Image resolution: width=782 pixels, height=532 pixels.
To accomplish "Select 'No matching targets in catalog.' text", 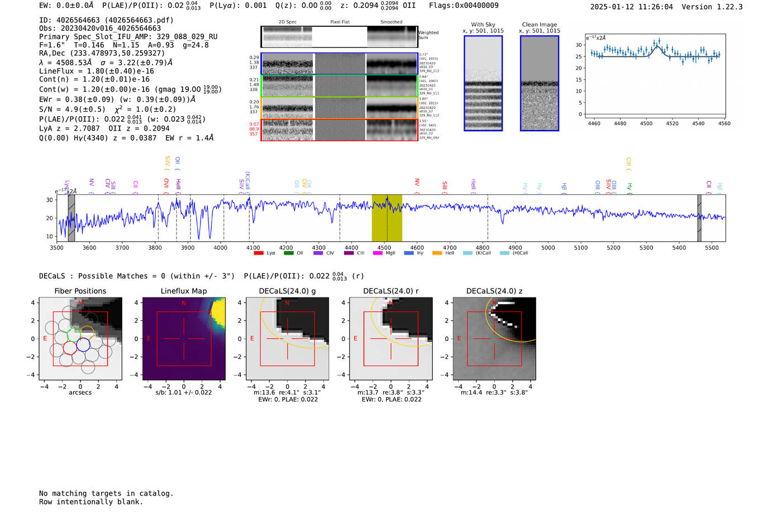I will (106, 493).
